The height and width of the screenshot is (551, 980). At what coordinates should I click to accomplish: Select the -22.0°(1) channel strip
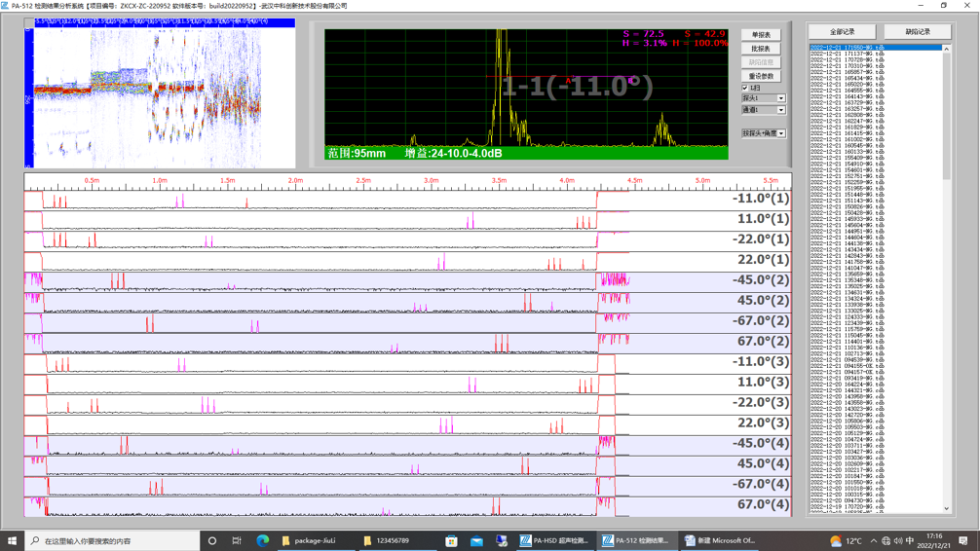(x=407, y=241)
